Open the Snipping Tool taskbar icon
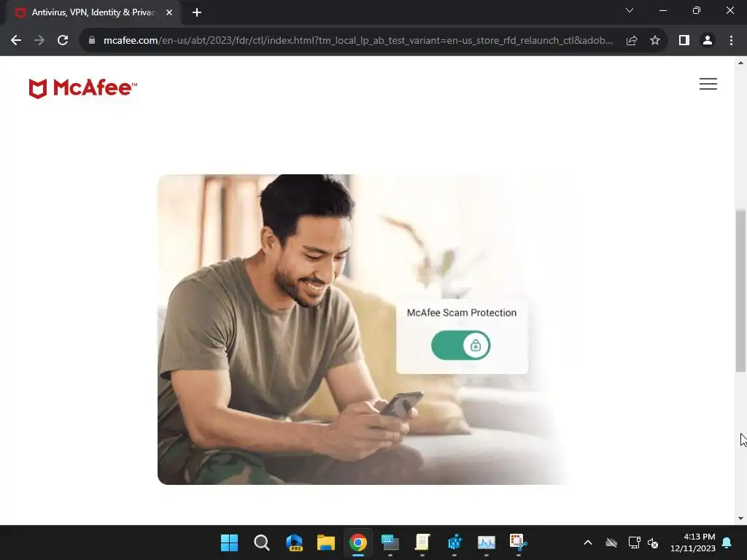747x560 pixels. coord(519,542)
